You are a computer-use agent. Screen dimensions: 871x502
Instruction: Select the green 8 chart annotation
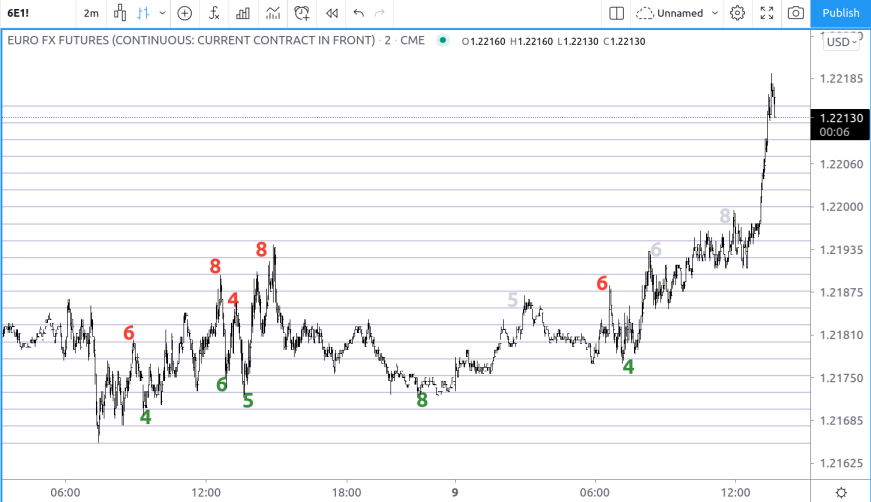[x=422, y=400]
